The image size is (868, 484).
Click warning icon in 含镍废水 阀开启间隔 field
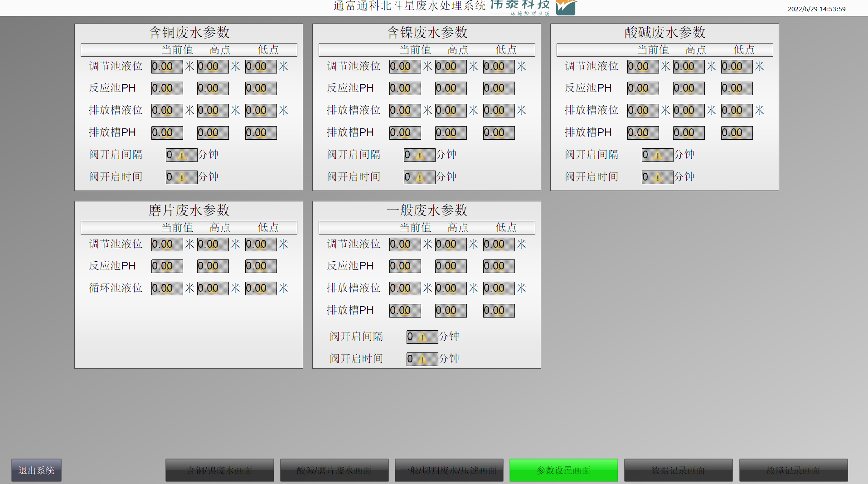[x=420, y=156]
